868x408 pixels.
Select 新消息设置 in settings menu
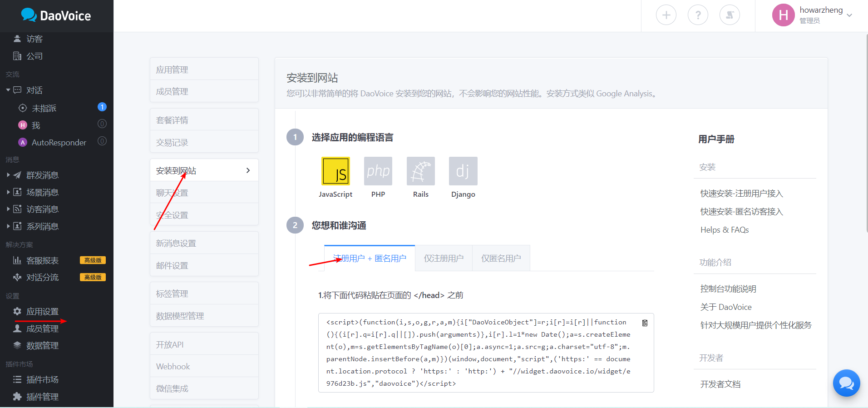click(x=204, y=243)
